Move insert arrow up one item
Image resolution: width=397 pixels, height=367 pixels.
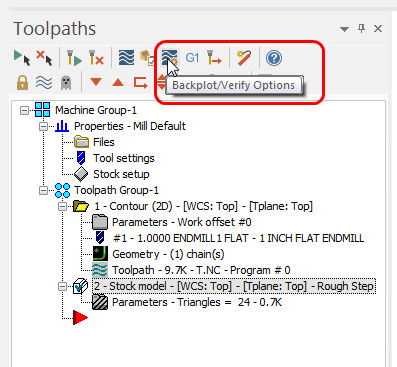tap(118, 82)
